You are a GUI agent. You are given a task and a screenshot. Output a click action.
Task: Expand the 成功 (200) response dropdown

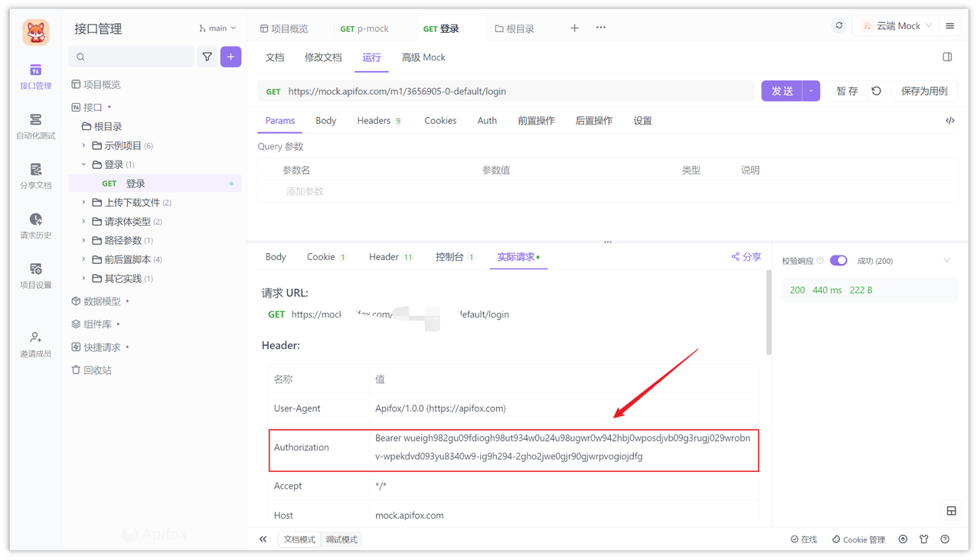coord(947,261)
